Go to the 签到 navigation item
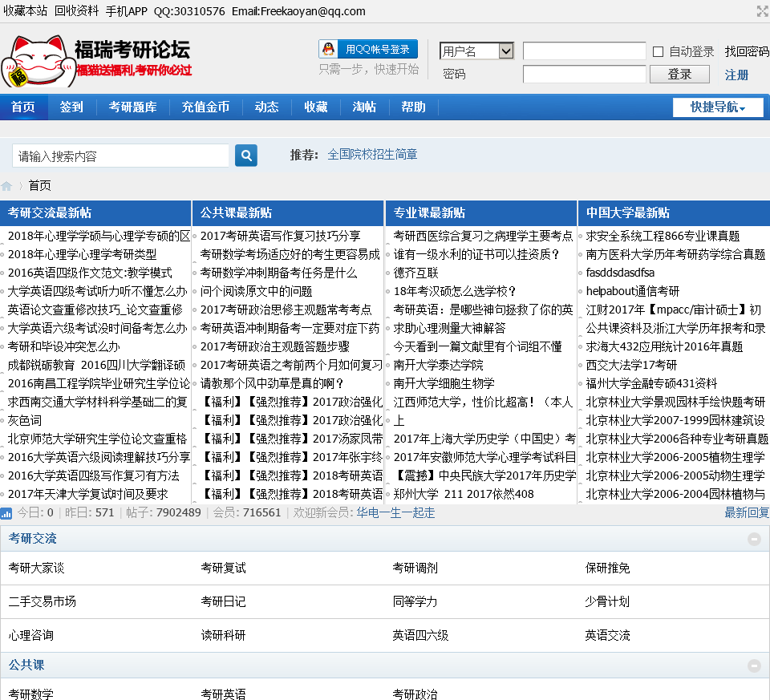The height and width of the screenshot is (700, 770). pos(71,107)
